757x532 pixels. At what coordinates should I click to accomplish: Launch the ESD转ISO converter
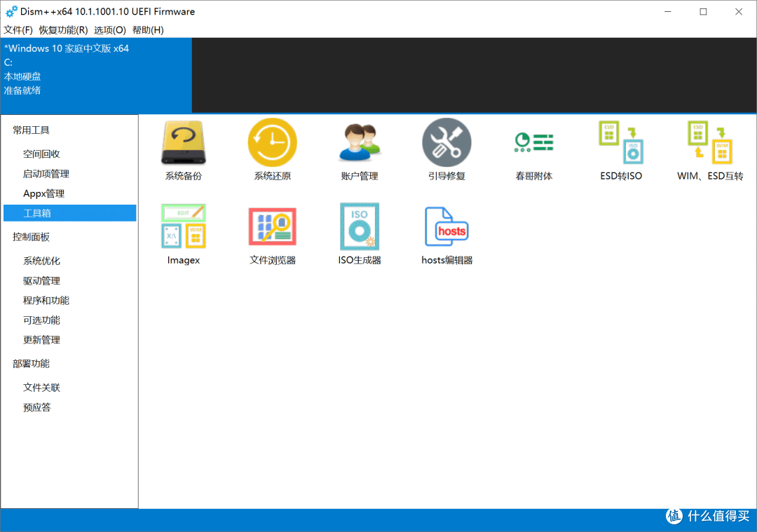click(620, 143)
